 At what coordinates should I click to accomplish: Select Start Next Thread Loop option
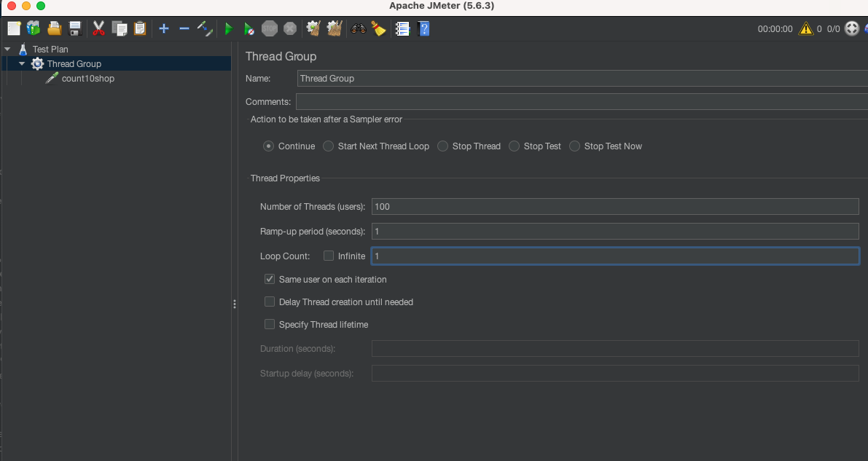[328, 146]
